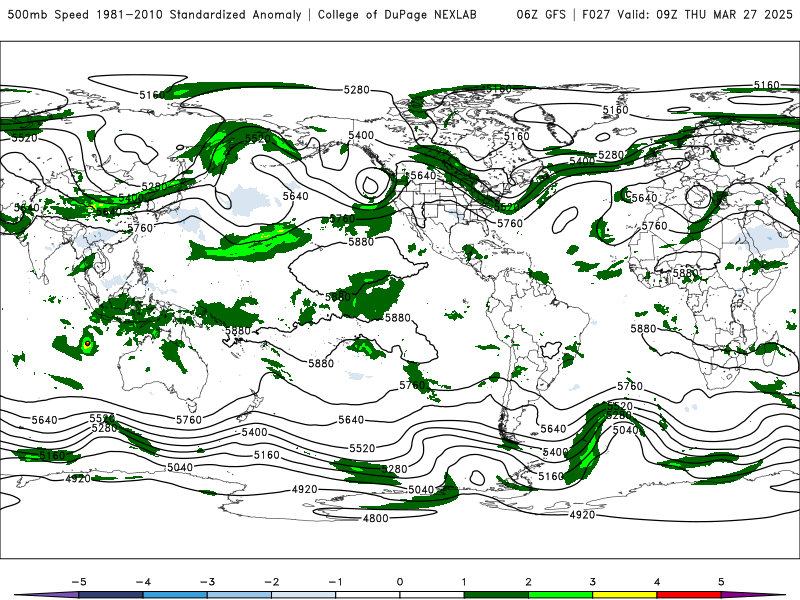Click the "3" colorbar tick label
This screenshot has width=800, height=600.
coord(593,582)
